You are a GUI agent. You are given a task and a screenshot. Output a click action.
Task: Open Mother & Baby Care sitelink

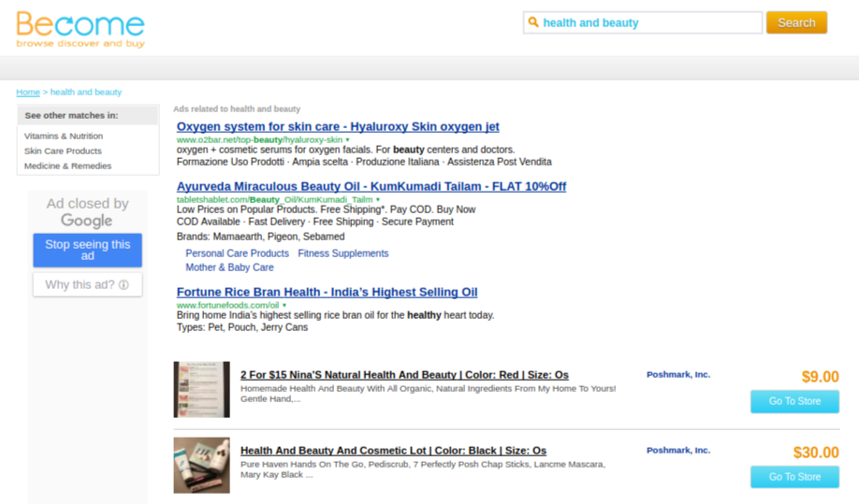229,267
